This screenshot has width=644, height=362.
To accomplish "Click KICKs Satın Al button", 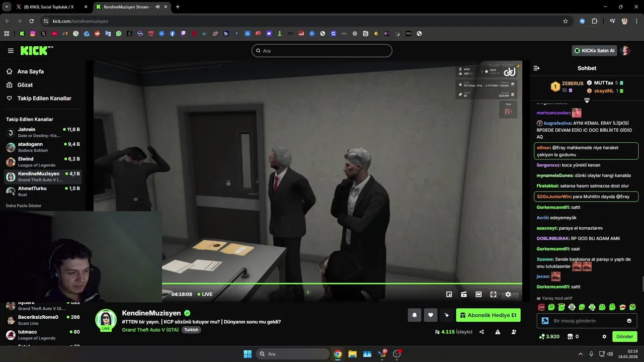I will coord(595,51).
